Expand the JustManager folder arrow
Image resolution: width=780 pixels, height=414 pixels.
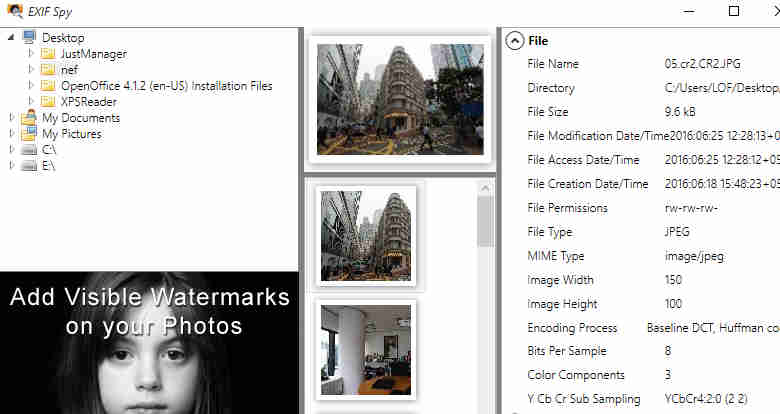pos(31,53)
